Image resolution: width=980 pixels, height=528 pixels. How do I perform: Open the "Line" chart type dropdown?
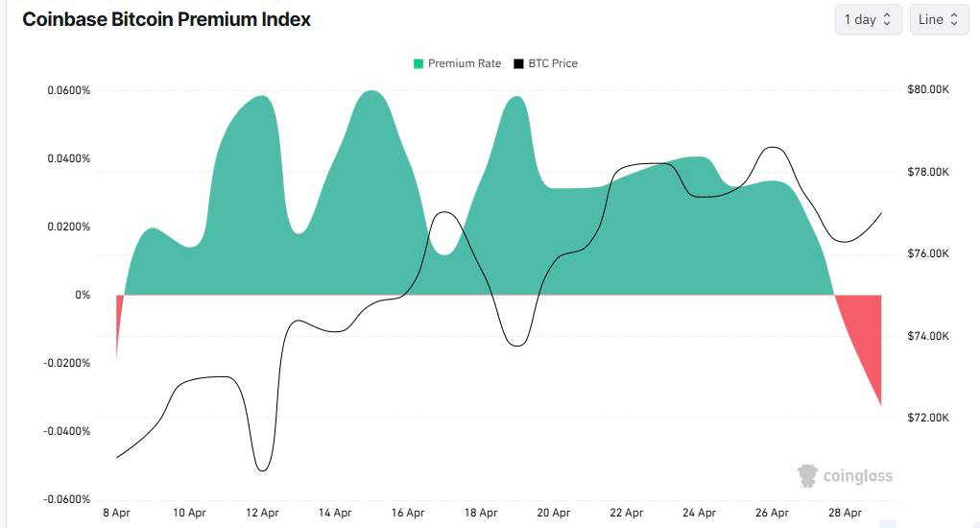(x=939, y=19)
